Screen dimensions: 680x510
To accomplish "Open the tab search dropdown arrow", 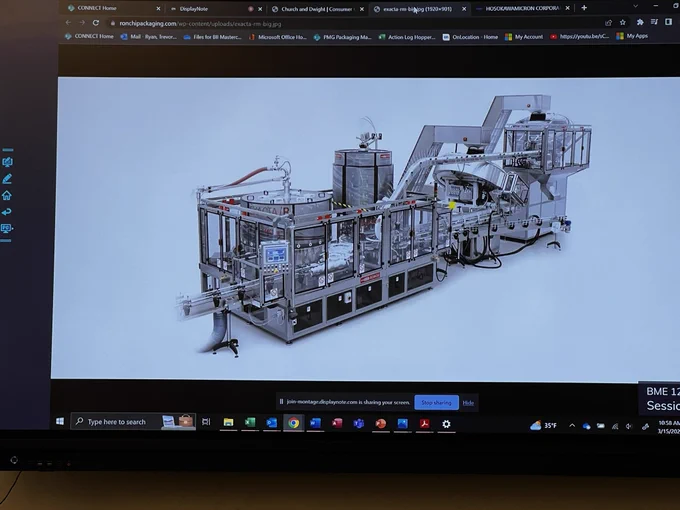I will [635, 7].
